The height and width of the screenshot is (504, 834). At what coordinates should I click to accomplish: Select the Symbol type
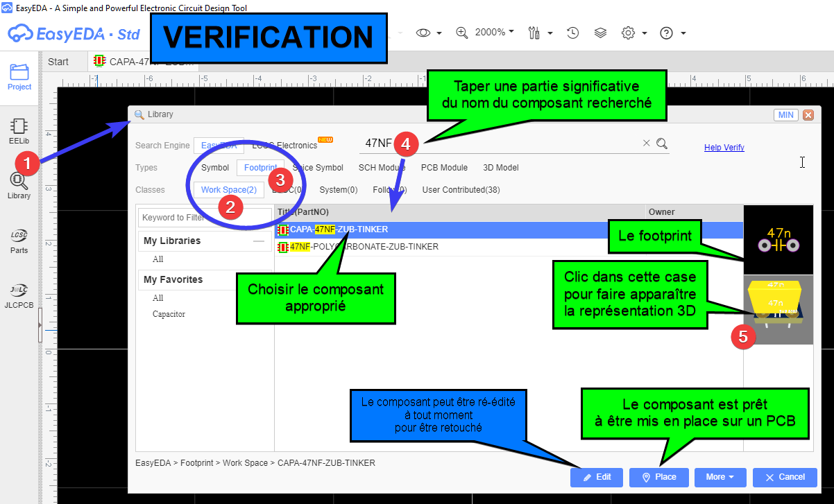tap(215, 168)
